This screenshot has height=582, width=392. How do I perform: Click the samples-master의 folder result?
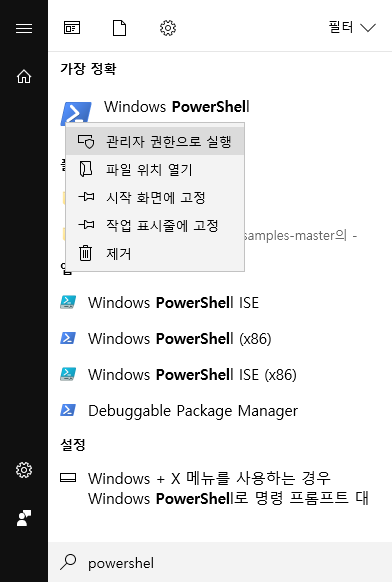[301, 235]
